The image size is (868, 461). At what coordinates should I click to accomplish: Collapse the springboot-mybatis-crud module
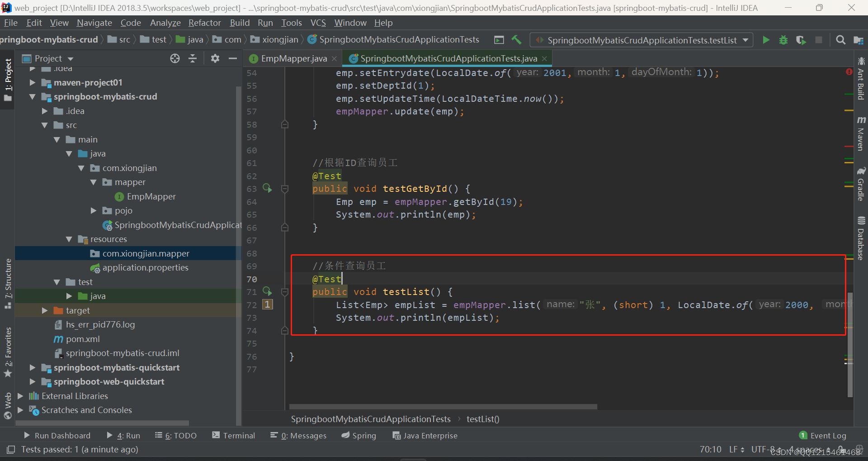coord(32,97)
